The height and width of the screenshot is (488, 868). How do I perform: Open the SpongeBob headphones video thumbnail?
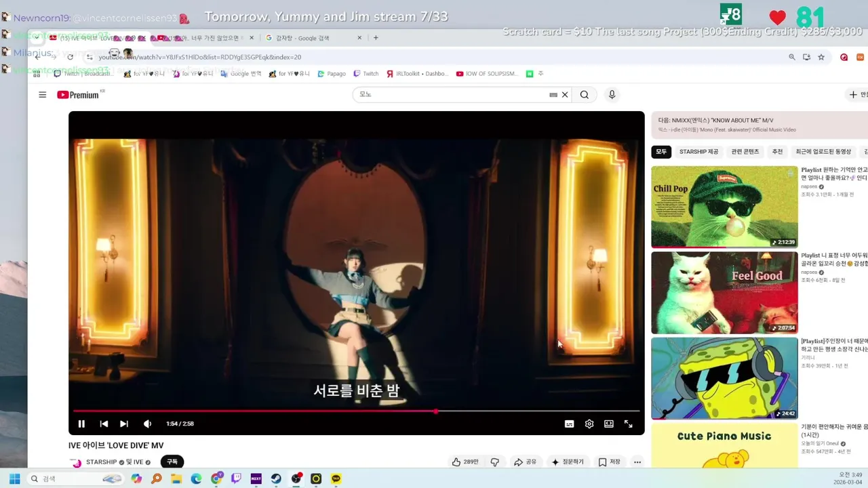(x=724, y=378)
